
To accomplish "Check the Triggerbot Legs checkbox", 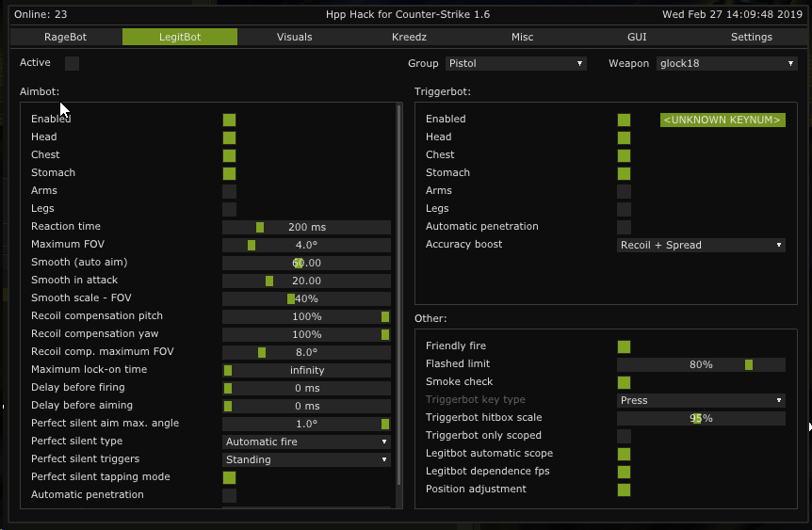I will tap(624, 209).
